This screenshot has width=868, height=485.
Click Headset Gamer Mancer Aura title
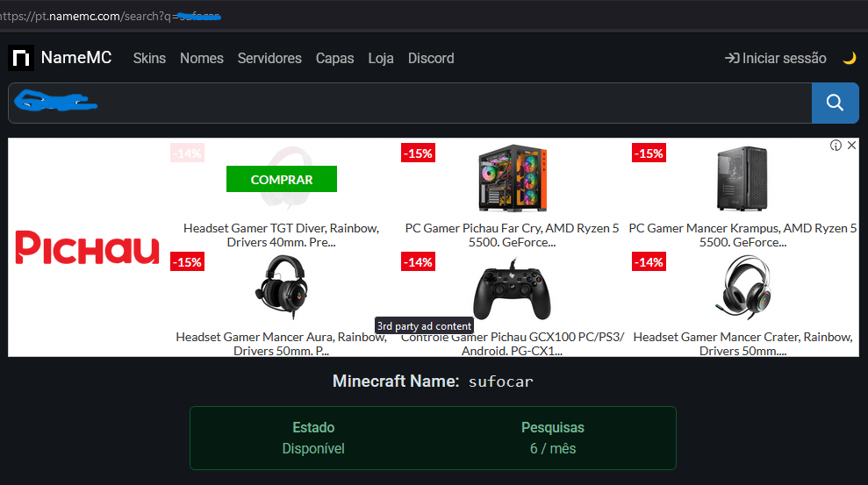281,344
